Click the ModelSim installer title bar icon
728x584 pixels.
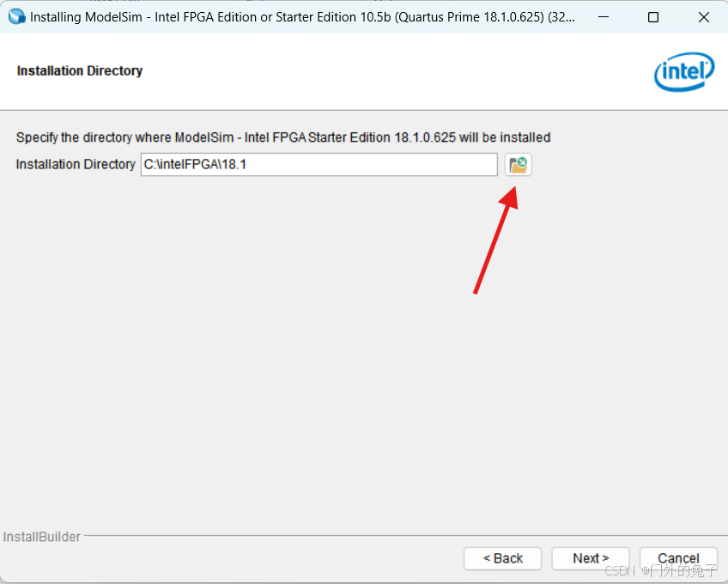[x=16, y=16]
